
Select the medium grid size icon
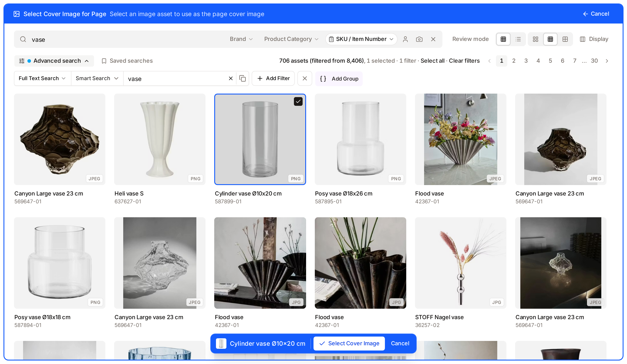[550, 39]
